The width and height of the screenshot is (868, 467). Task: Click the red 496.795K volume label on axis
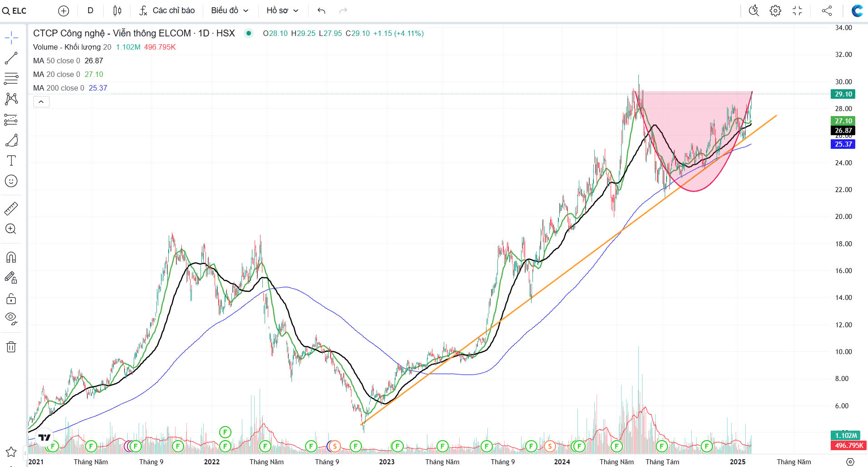[848, 446]
